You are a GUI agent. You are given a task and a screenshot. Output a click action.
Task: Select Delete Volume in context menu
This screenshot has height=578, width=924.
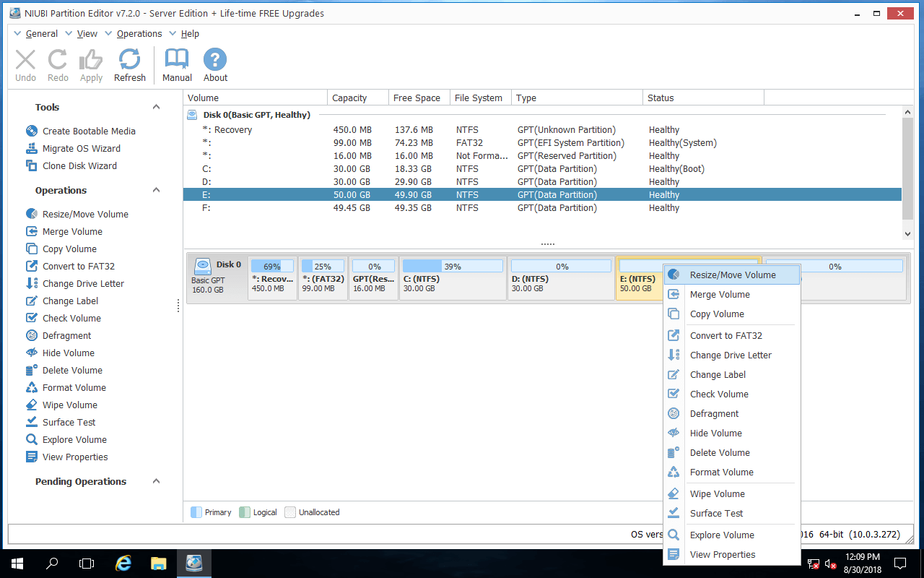click(732, 452)
